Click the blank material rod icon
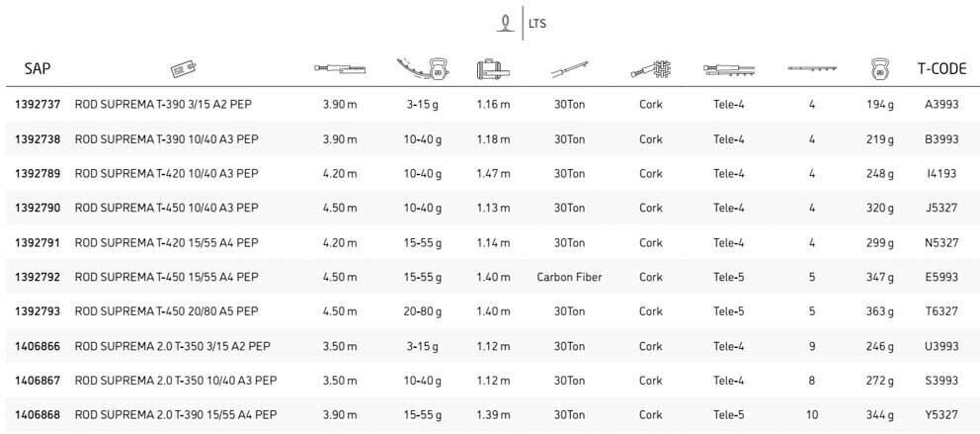 (x=569, y=69)
